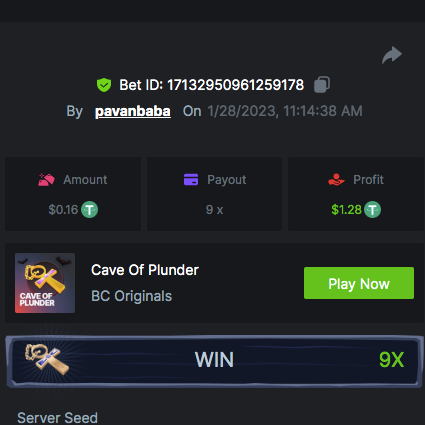Click the 9 x payout value

tap(214, 210)
